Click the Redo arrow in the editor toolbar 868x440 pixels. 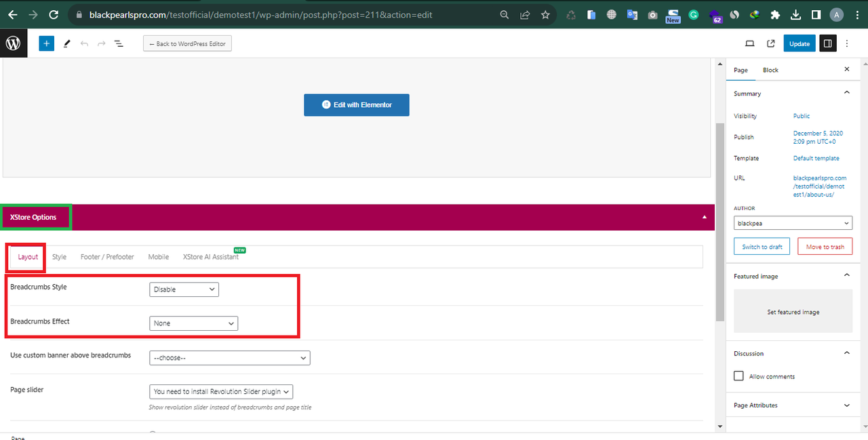(x=102, y=43)
